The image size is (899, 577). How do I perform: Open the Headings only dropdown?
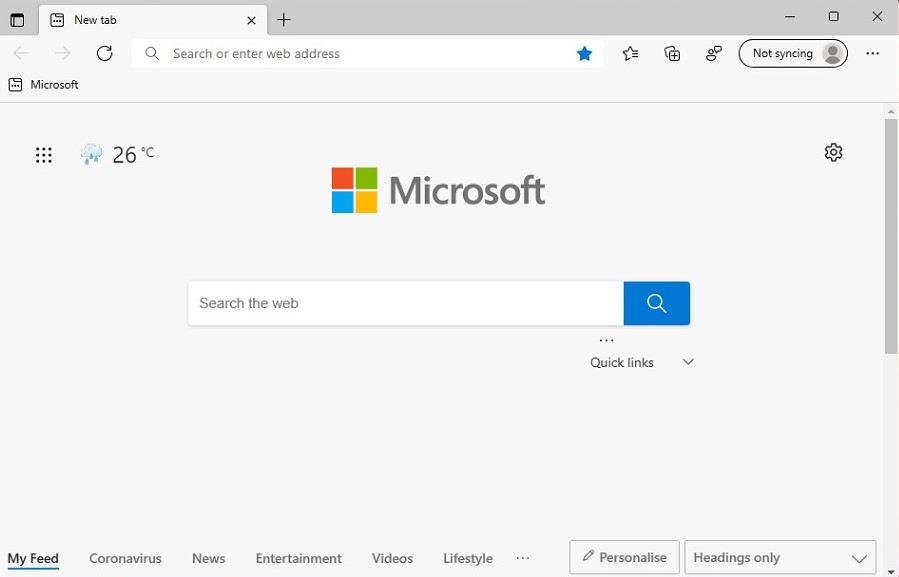click(780, 557)
